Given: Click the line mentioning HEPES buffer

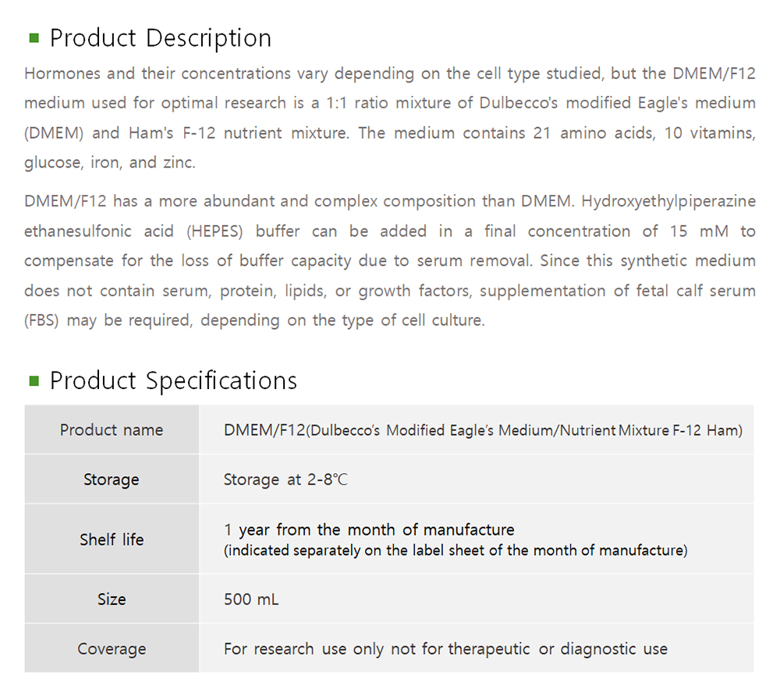Looking at the screenshot, I should coord(390,232).
